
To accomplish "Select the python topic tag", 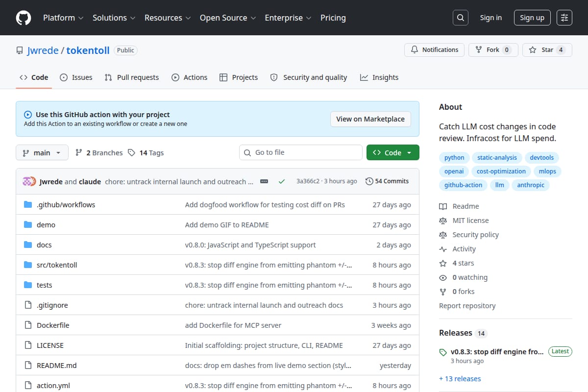I will click(454, 158).
